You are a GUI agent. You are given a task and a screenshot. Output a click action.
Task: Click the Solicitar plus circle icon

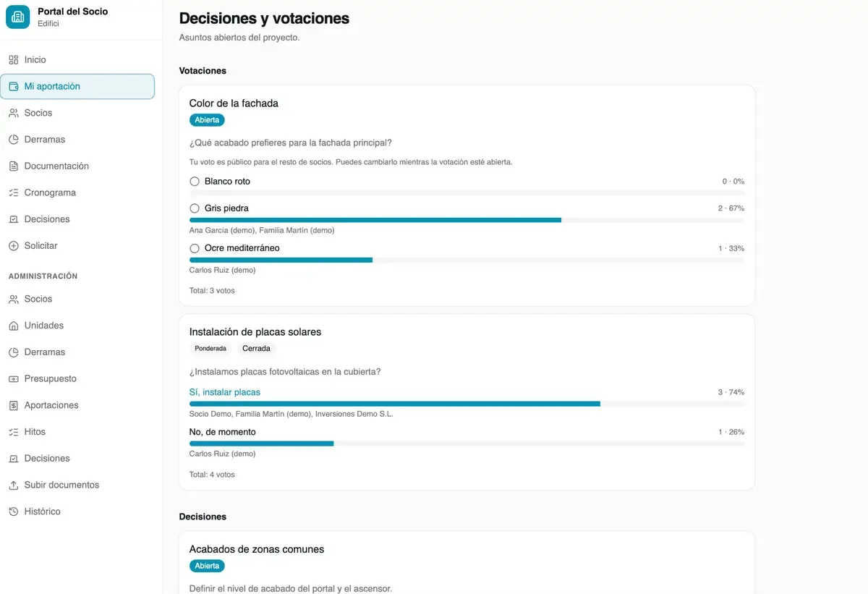point(13,246)
